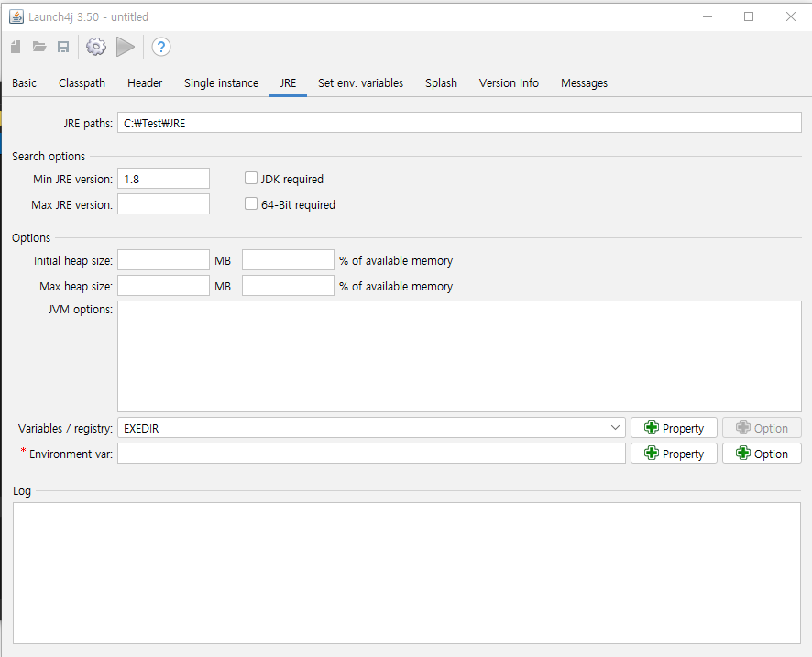Test wrapper with the play arrow icon
This screenshot has height=657, width=812.
[126, 47]
